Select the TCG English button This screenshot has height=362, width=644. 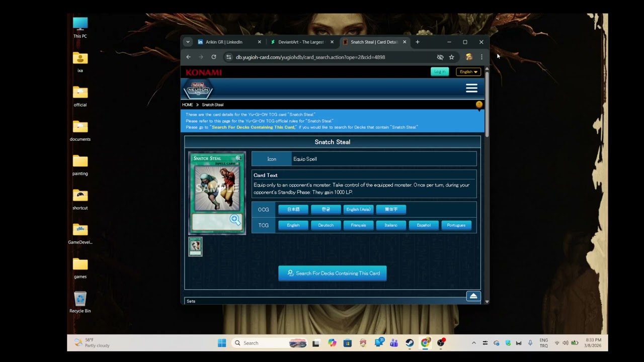[x=293, y=225]
